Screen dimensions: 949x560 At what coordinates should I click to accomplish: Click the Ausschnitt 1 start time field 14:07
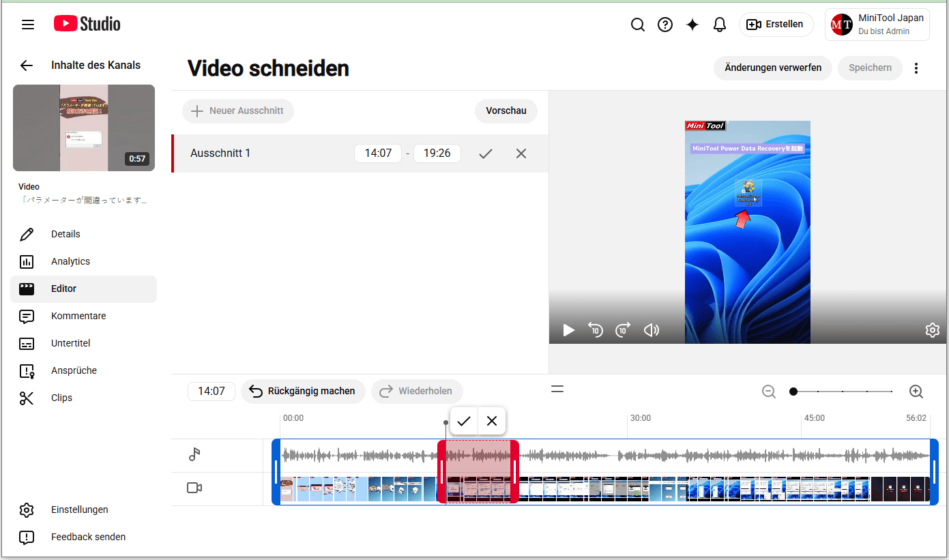378,153
